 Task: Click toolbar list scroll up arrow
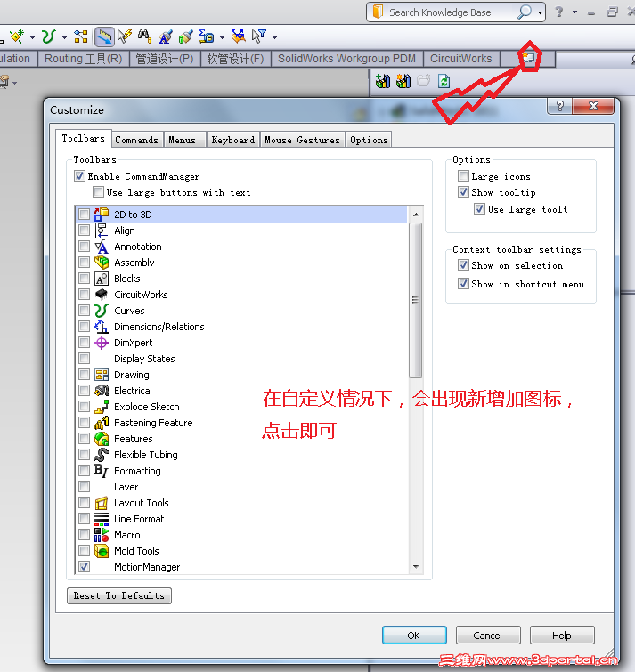[416, 215]
